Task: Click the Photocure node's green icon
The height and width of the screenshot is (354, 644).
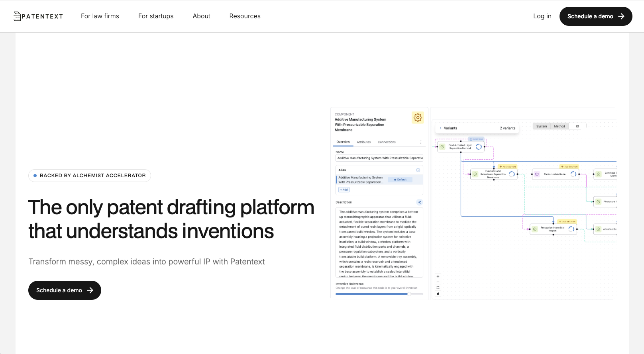Action: tap(599, 201)
